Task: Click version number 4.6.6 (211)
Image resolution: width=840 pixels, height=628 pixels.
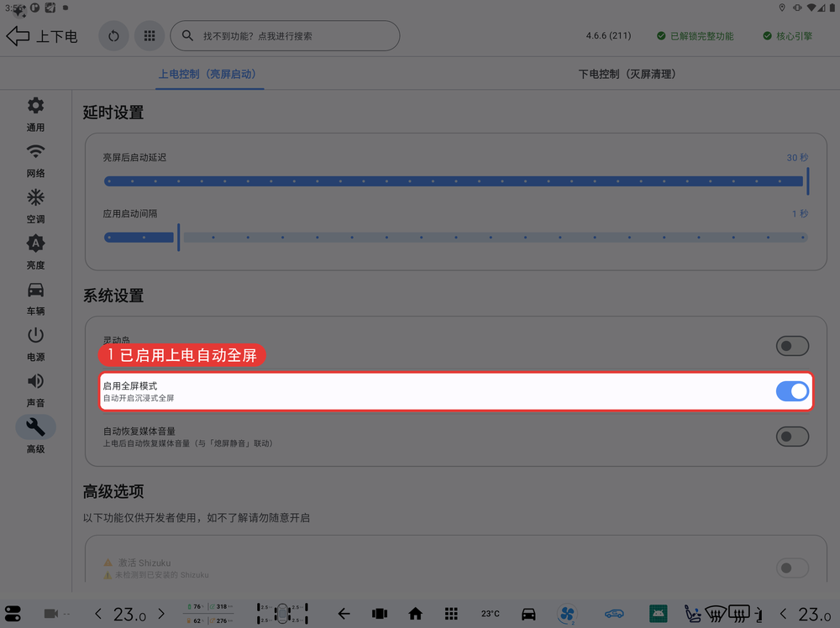Action: coord(608,36)
